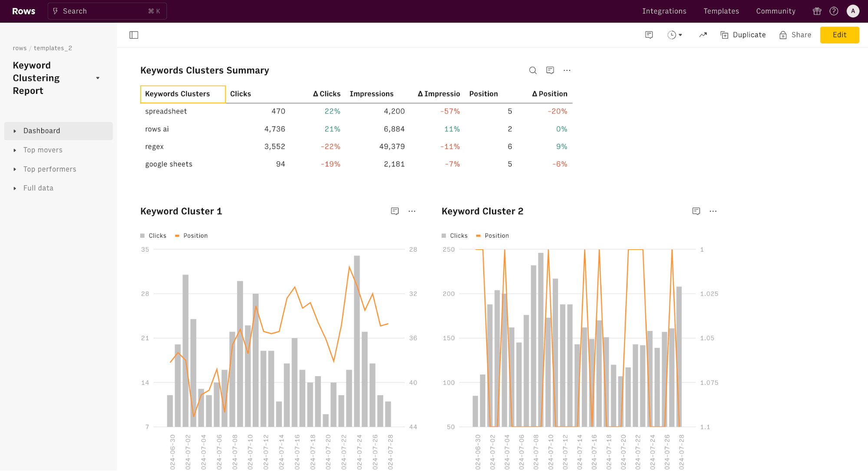Select the -57% impressions change cell

450,111
